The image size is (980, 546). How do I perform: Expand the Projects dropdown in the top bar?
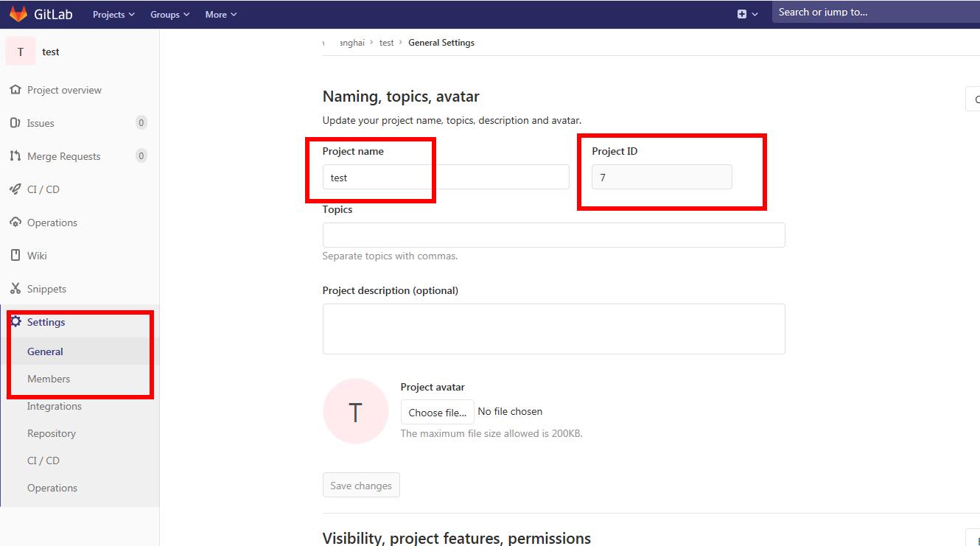pos(112,13)
